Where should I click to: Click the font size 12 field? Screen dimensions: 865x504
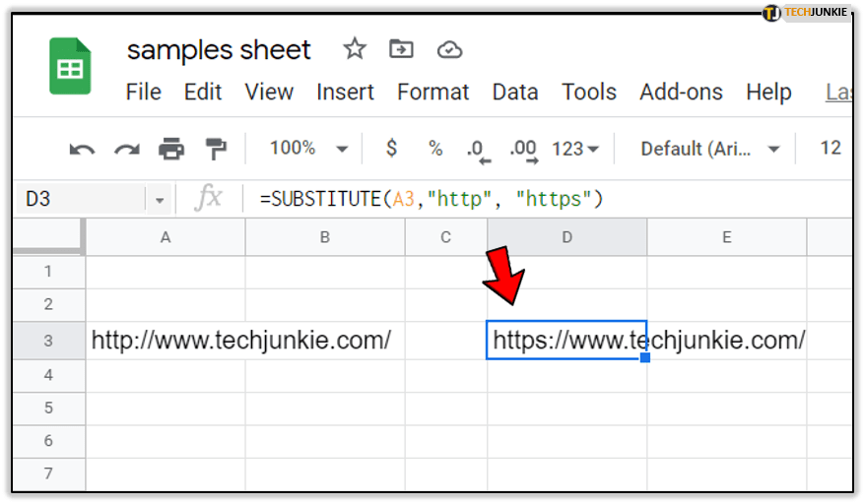click(x=831, y=148)
